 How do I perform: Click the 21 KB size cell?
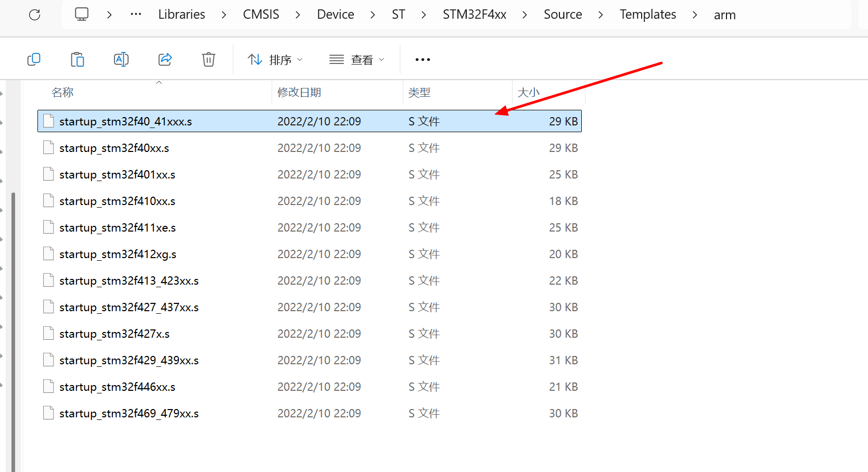click(x=563, y=387)
